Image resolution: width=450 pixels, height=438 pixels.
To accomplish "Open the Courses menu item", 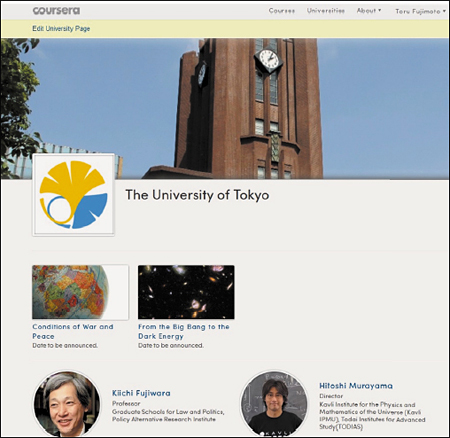I will (282, 11).
